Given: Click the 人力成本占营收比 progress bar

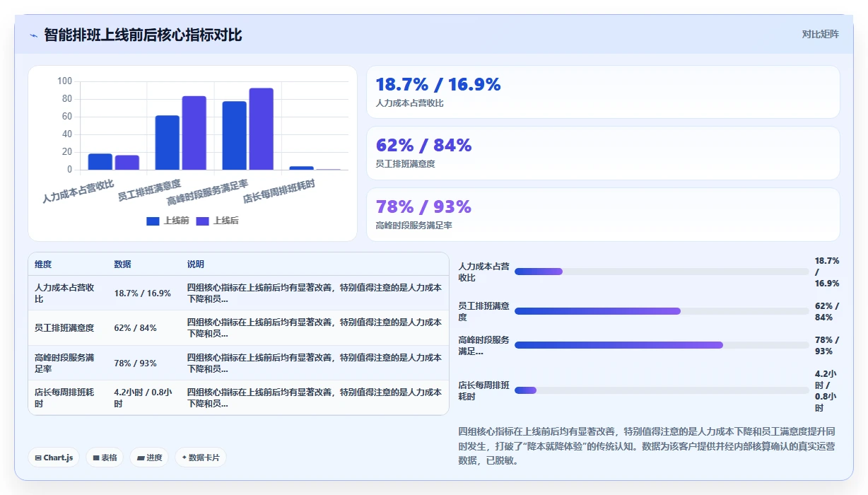Looking at the screenshot, I should [662, 272].
